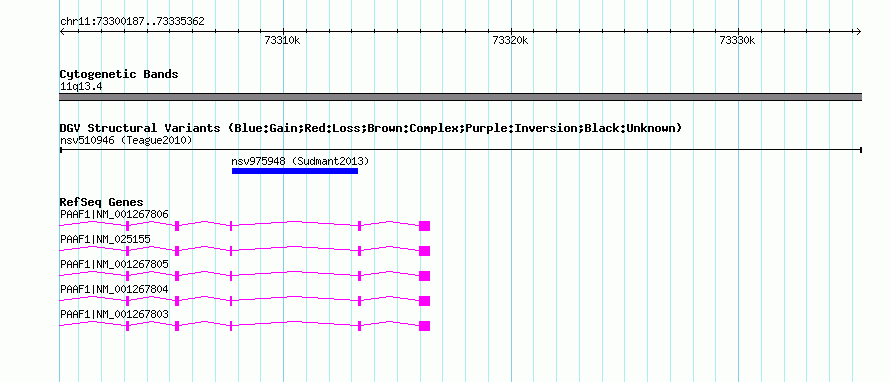
Task: Click the 73310k ruler position label
Action: pos(282,40)
